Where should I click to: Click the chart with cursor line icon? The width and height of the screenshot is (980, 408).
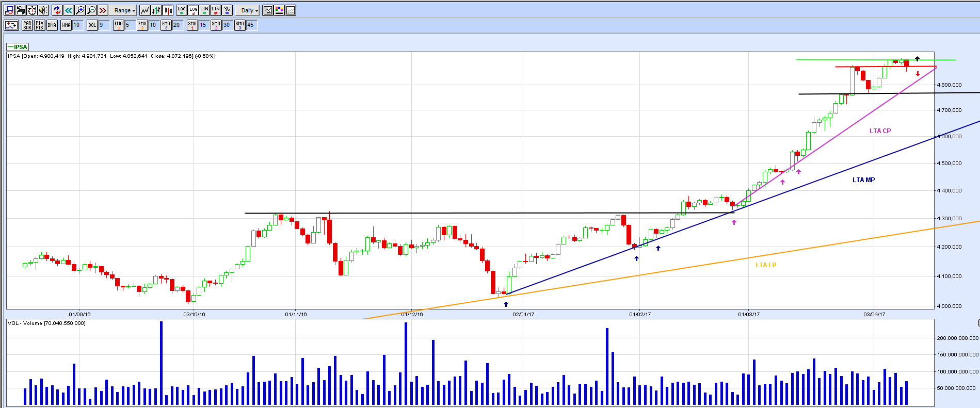point(268,10)
